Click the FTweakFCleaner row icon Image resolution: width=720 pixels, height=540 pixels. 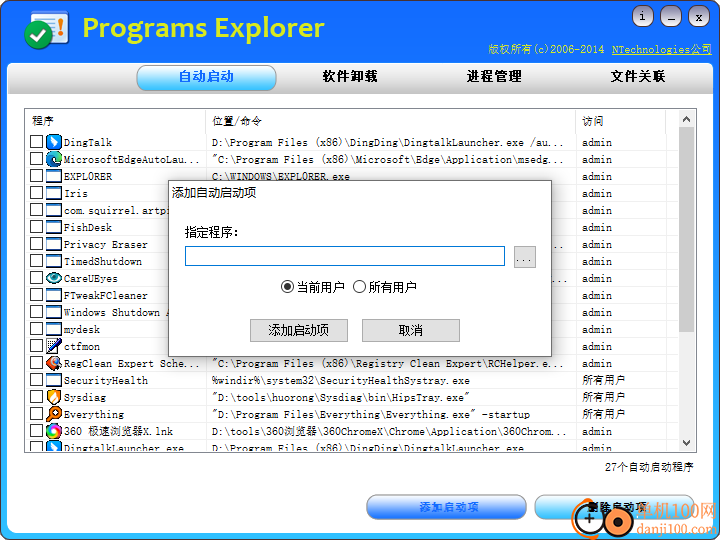click(54, 295)
